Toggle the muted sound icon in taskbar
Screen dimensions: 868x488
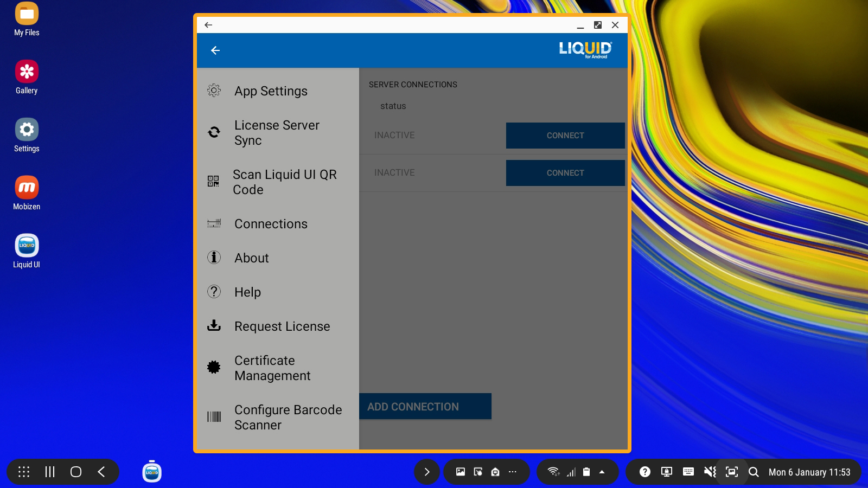[710, 472]
